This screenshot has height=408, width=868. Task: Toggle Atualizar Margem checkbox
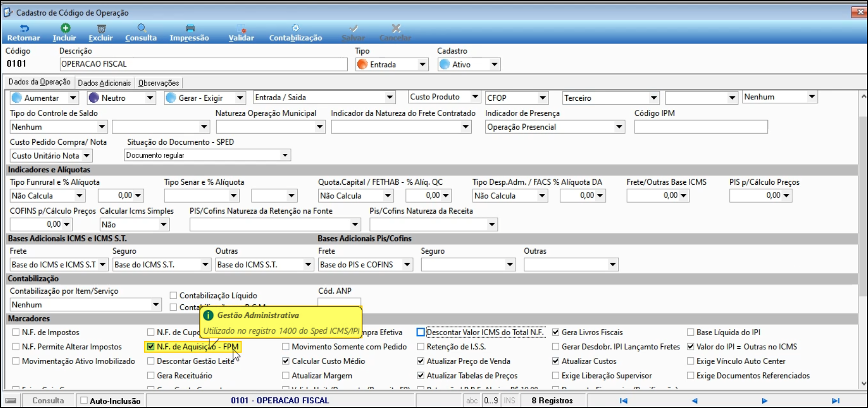tap(286, 376)
